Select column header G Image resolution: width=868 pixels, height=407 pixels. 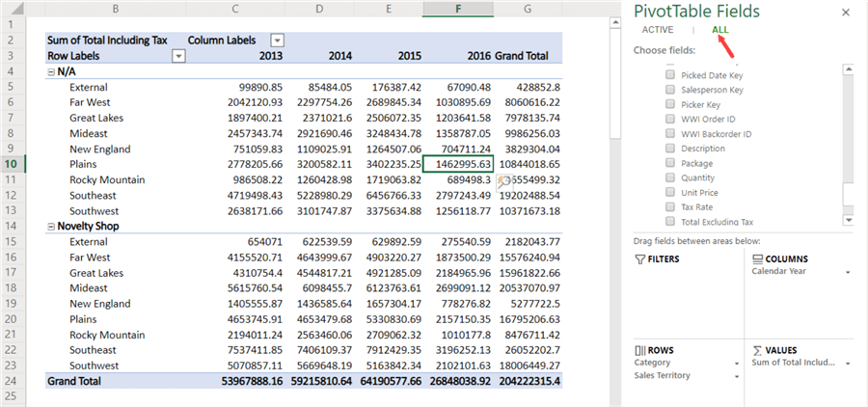[529, 9]
